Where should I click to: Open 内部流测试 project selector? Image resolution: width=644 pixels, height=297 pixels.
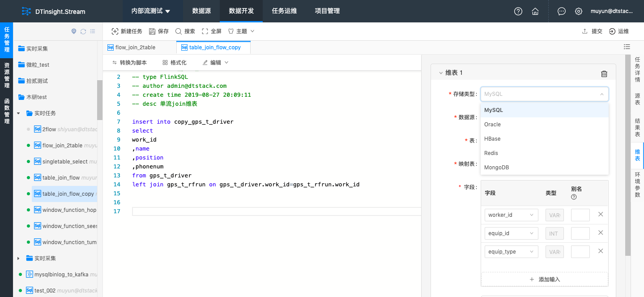[x=151, y=11]
